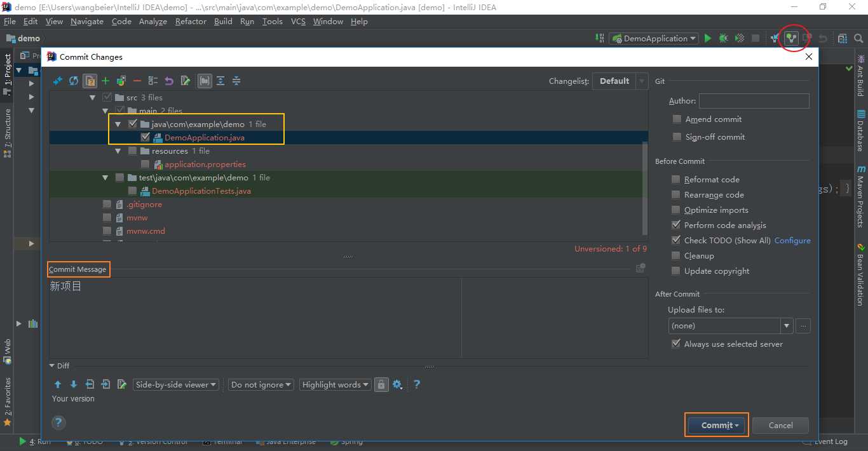Open the Build menu
This screenshot has width=868, height=451.
pyautogui.click(x=223, y=21)
